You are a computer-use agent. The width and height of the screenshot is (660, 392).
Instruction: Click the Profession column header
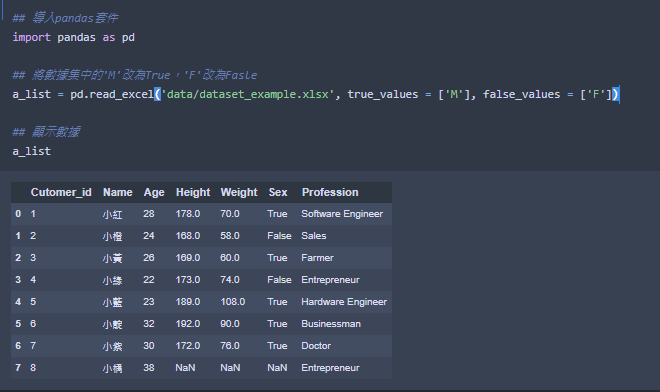330,192
